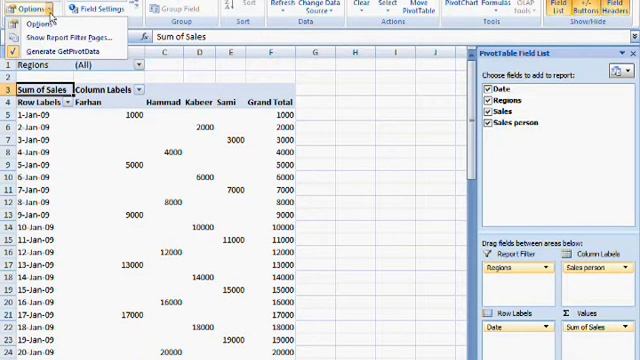Viewport: 640px width, 360px height.
Task: Select column F header
Action: point(271,52)
